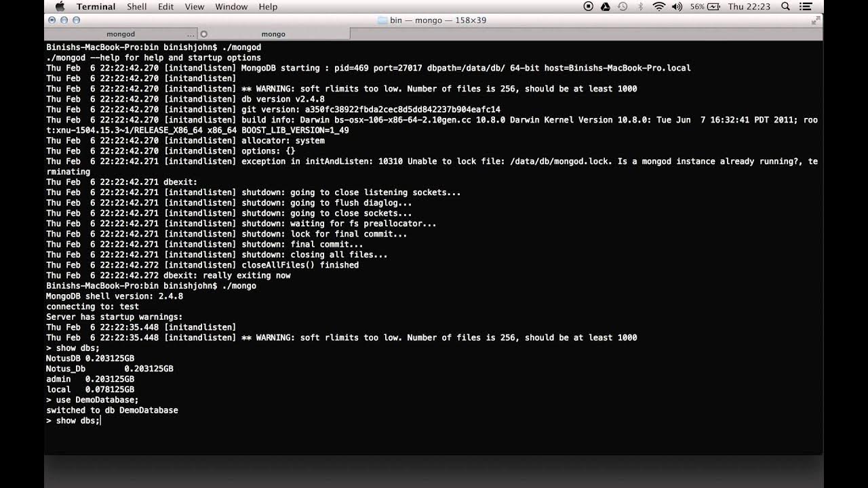868x488 pixels.
Task: Click the current prompt line '> show dbs;'
Action: (x=73, y=421)
